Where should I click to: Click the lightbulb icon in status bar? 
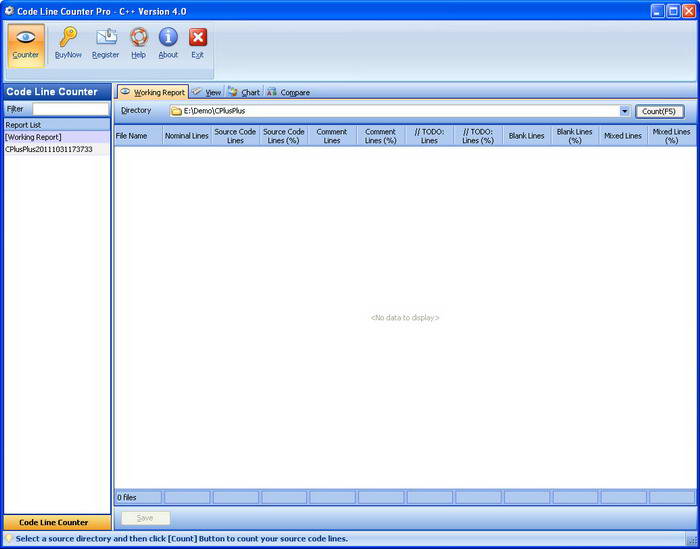8,538
